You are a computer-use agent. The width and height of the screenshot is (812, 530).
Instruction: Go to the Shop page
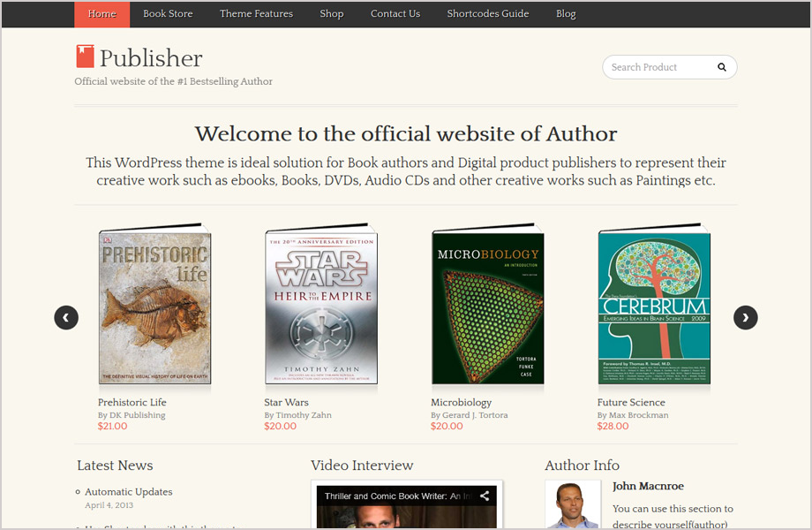tap(332, 14)
